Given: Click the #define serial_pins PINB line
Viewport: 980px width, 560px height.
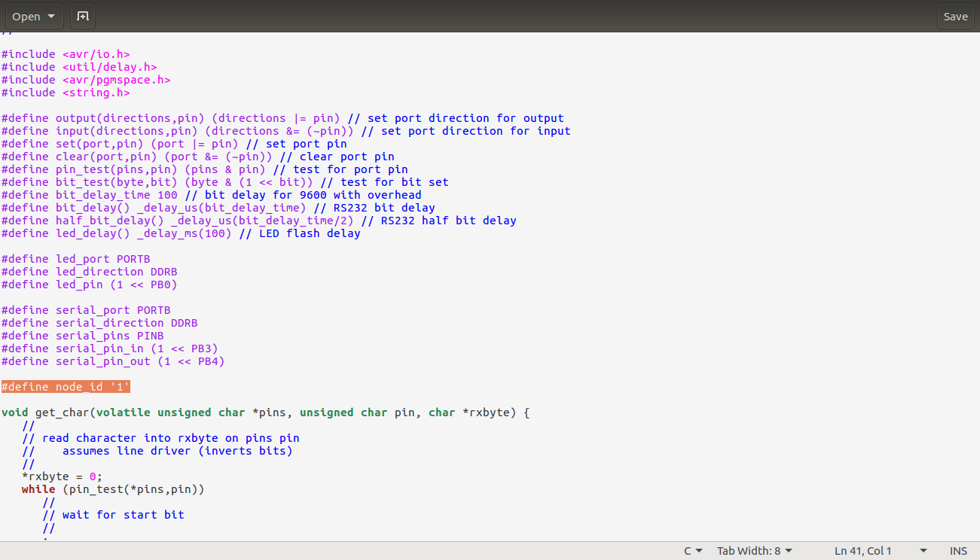Looking at the screenshot, I should (x=83, y=336).
